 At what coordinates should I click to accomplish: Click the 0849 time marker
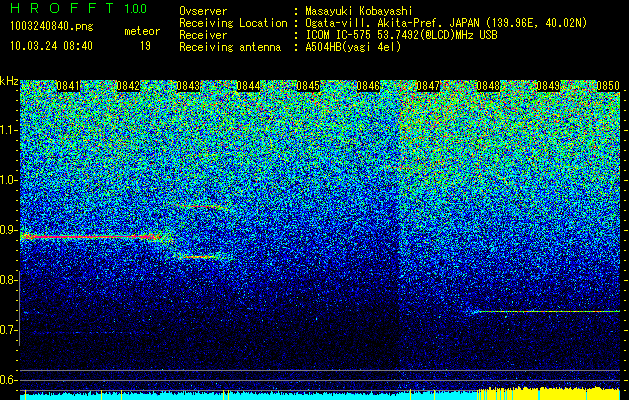pyautogui.click(x=548, y=86)
